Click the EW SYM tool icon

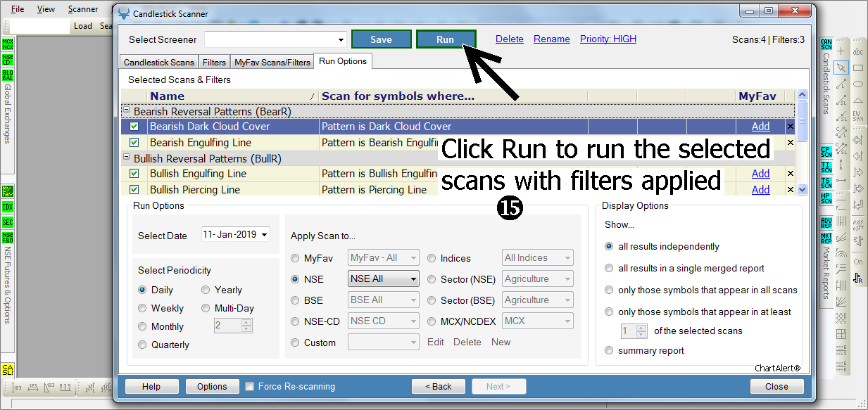(x=858, y=116)
